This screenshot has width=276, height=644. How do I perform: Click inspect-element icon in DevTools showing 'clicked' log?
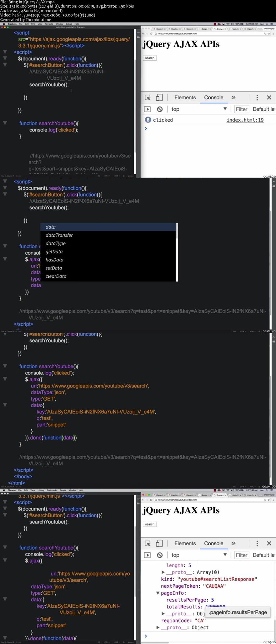coord(148,97)
